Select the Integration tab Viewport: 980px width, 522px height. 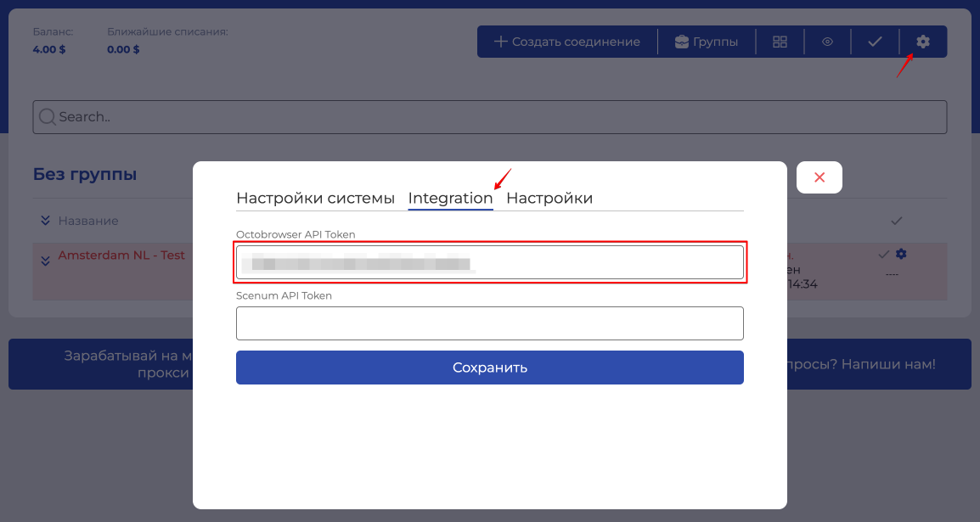click(x=450, y=198)
